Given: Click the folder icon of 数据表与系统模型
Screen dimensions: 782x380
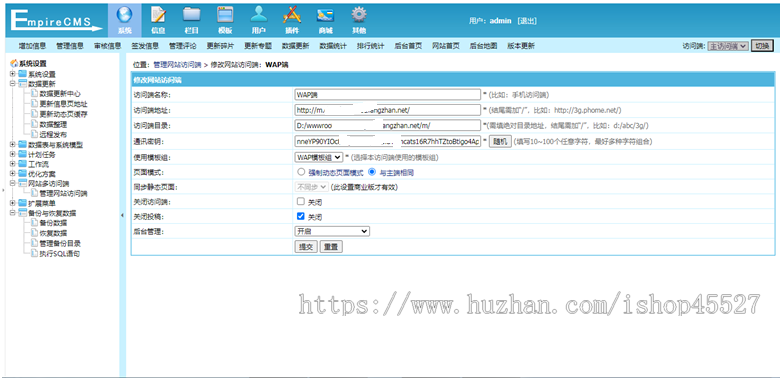Looking at the screenshot, I should [22, 145].
